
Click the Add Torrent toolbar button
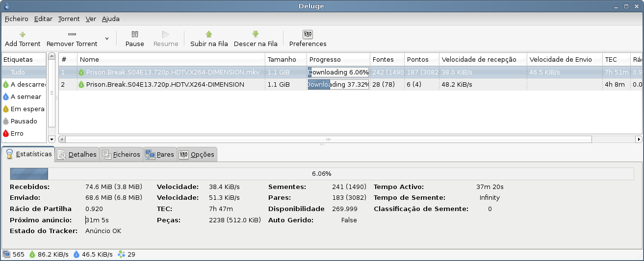coord(23,39)
